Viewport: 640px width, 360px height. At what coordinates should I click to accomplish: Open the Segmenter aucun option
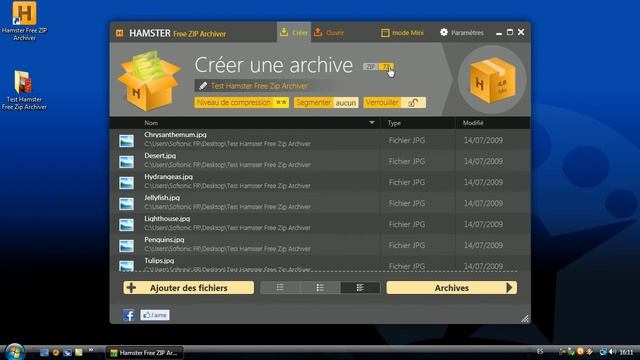click(x=326, y=102)
